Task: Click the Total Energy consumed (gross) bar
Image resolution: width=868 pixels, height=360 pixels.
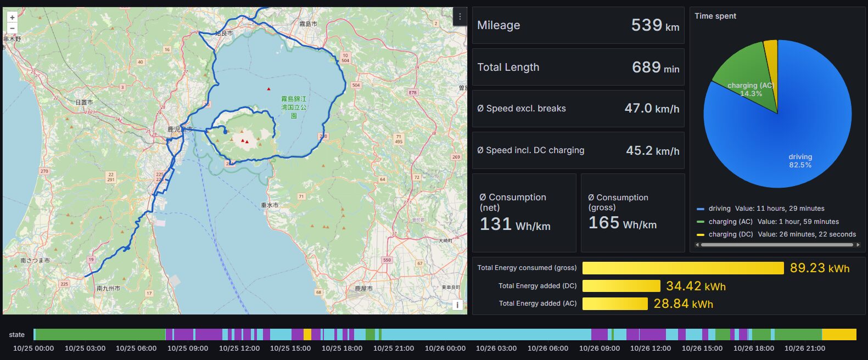Action: click(x=682, y=268)
